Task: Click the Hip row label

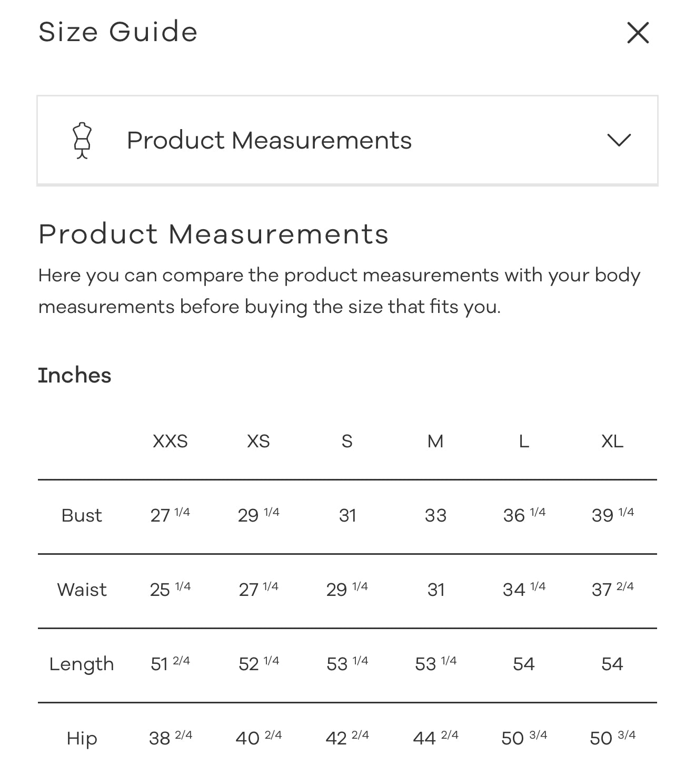Action: 82,739
